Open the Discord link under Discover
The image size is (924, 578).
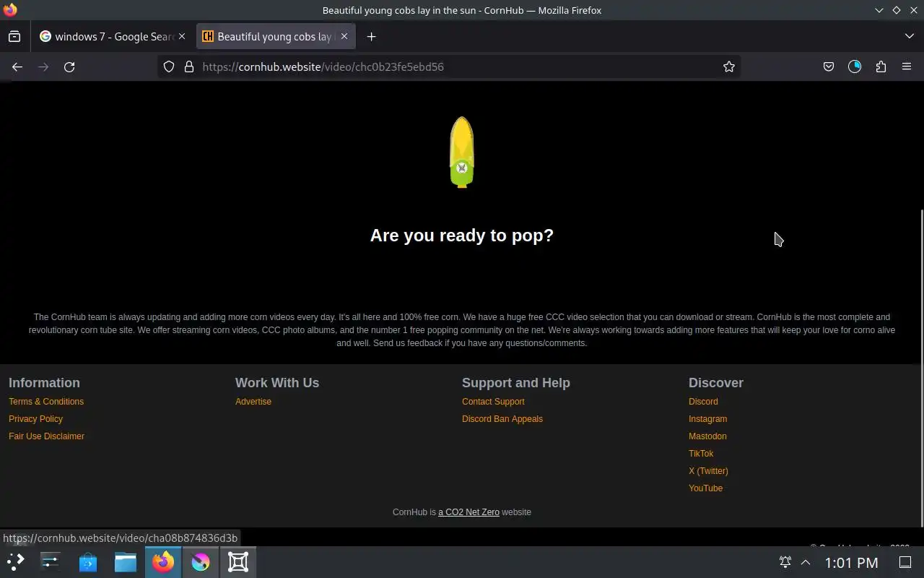point(703,402)
